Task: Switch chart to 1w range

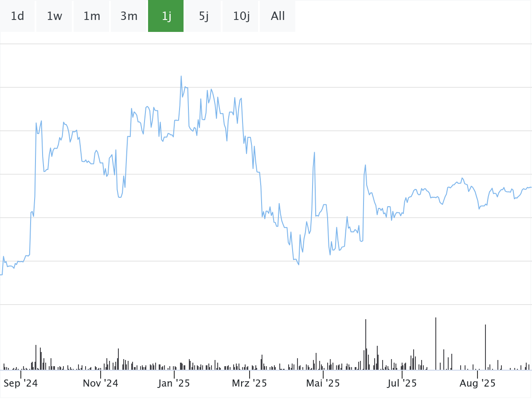Action: (x=55, y=16)
